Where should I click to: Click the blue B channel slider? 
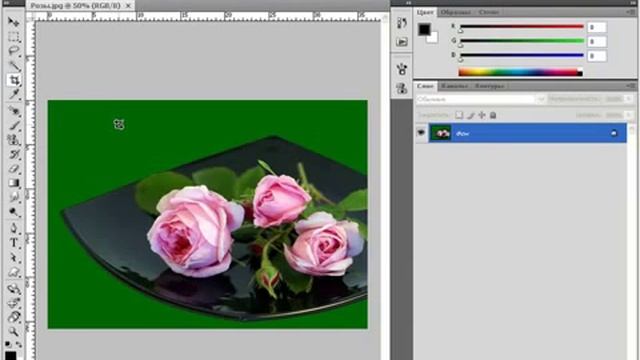pos(522,55)
